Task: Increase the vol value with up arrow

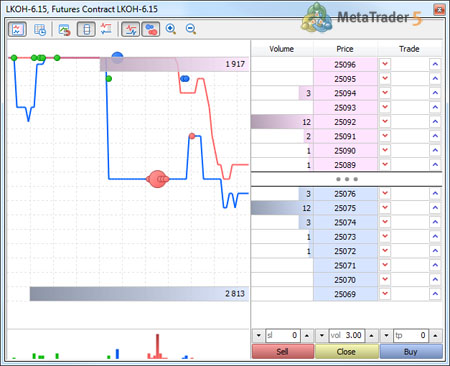Action: coord(371,335)
